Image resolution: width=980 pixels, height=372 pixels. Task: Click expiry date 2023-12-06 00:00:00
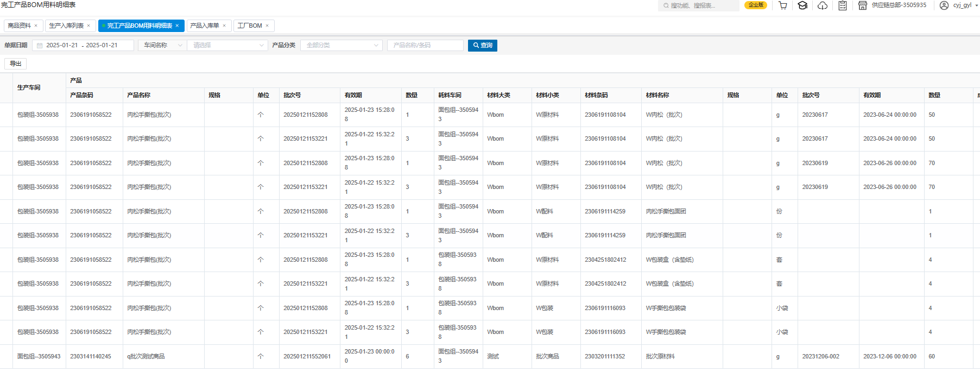click(890, 356)
